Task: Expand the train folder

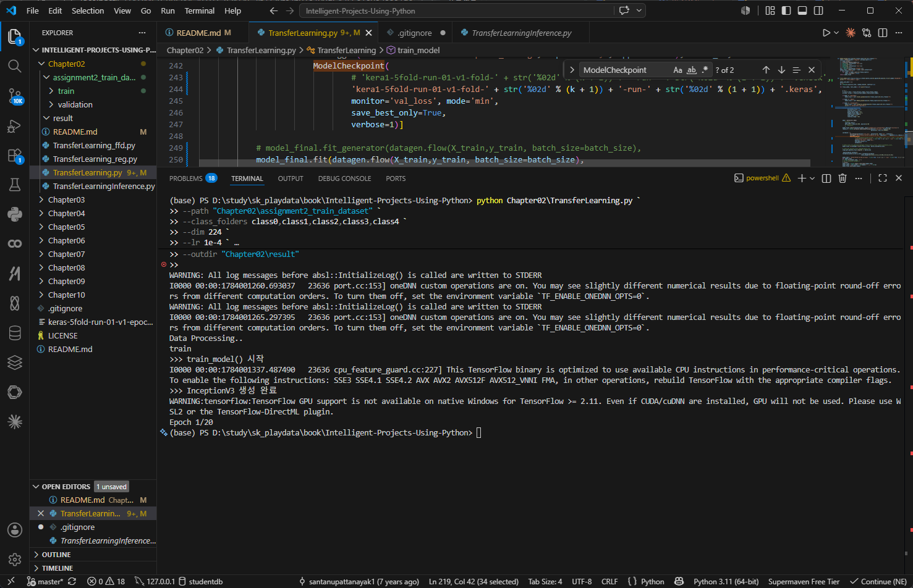Action: click(x=51, y=91)
